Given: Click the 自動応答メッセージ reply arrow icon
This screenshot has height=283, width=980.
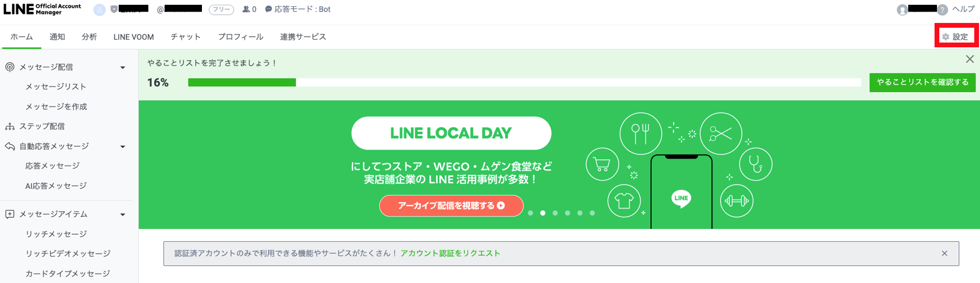Looking at the screenshot, I should pos(10,146).
